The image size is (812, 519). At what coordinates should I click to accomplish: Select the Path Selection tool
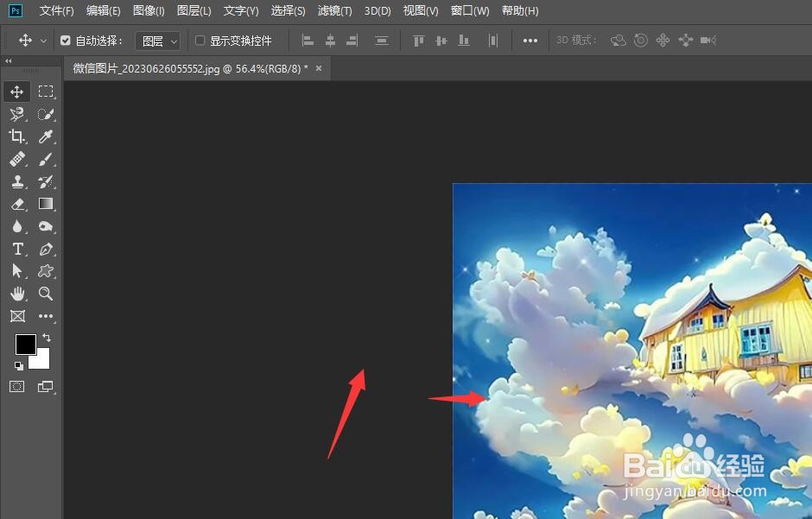(x=16, y=271)
